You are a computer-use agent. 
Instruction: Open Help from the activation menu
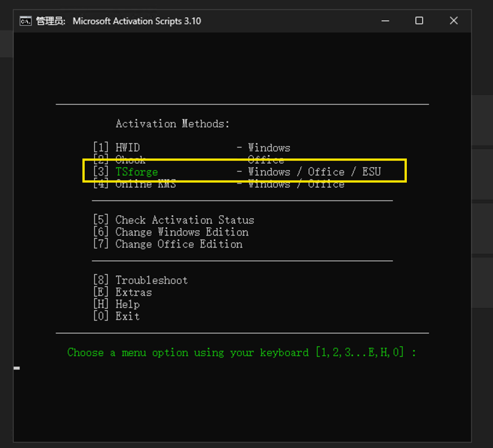(127, 304)
